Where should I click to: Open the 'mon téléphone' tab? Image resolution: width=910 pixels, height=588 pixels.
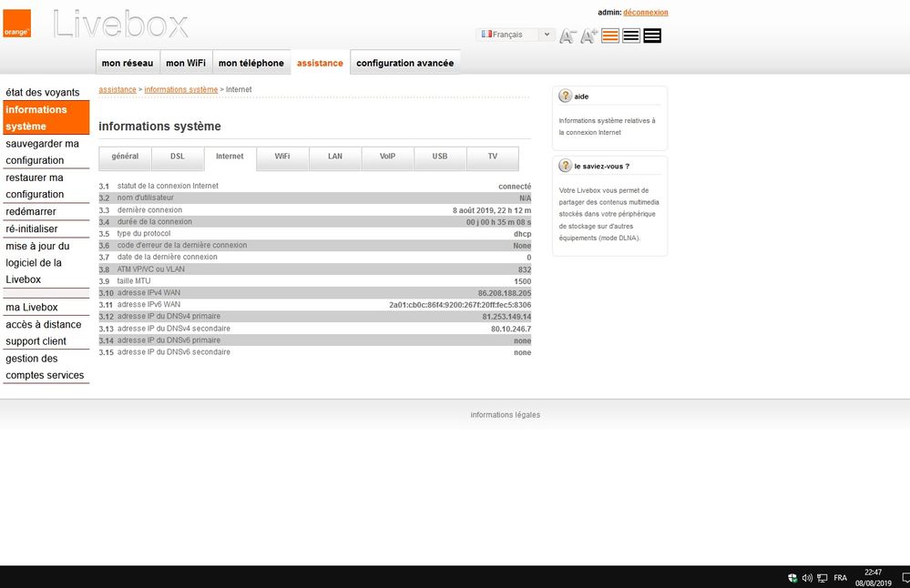click(x=251, y=63)
